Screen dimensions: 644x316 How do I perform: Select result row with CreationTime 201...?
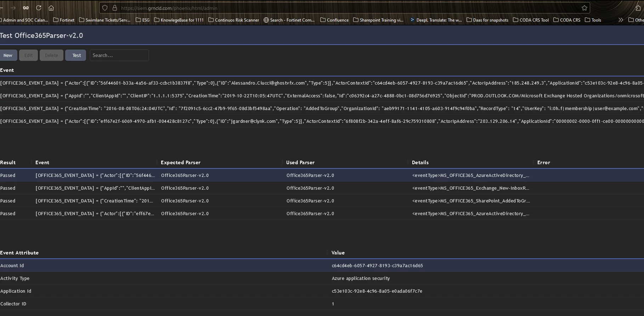click(x=322, y=201)
